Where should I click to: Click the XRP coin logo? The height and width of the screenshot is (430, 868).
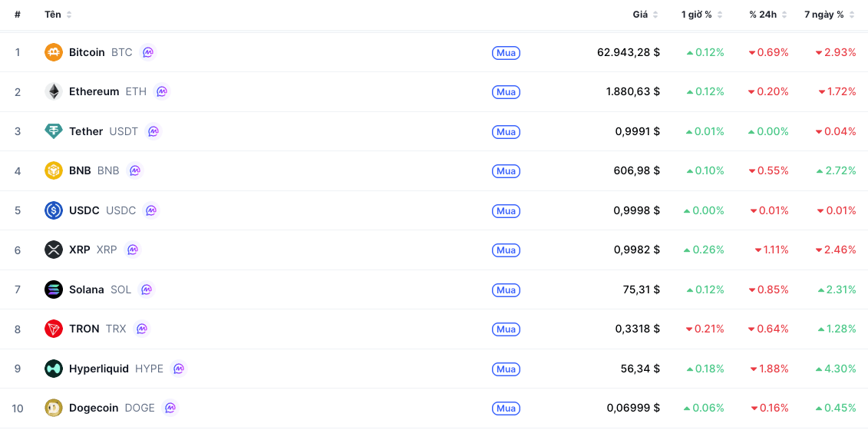54,250
